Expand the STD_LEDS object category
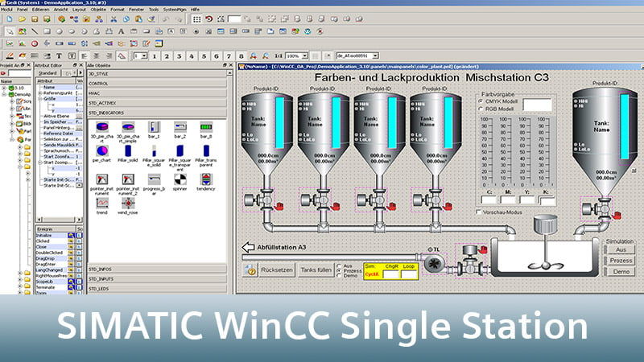Viewport: 644px width, 362px height. coord(157,289)
